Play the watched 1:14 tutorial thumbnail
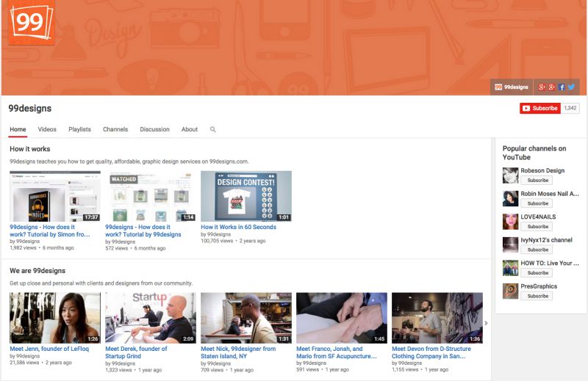The image size is (588, 381). [x=151, y=196]
